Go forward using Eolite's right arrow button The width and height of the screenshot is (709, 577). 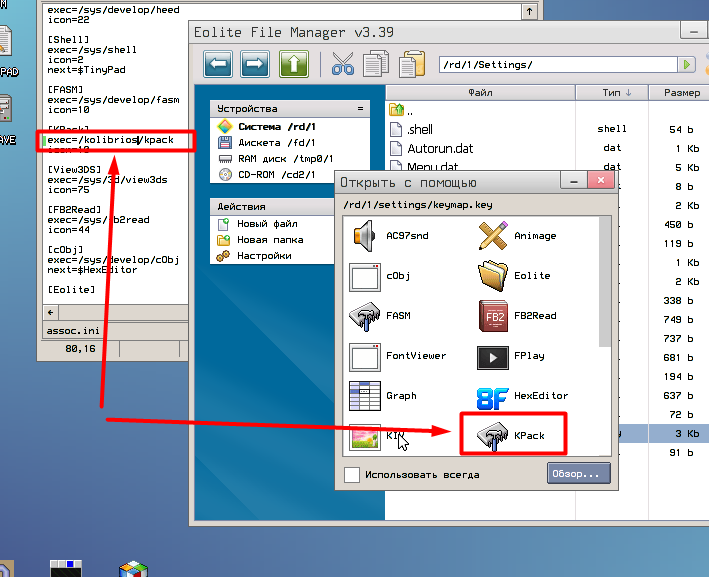pos(255,64)
